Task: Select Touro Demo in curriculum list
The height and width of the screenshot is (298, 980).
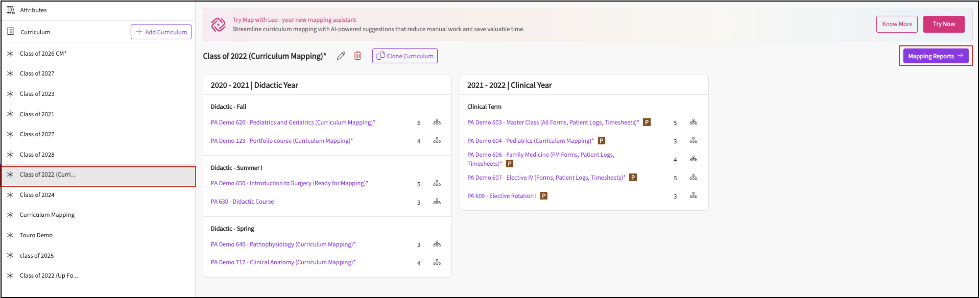Action: [x=36, y=235]
